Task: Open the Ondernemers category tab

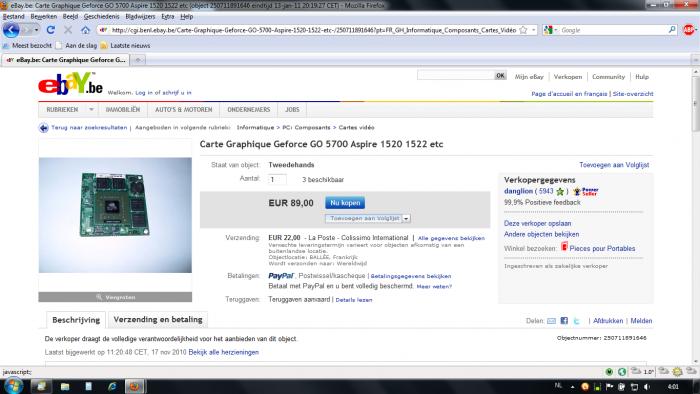Action: tap(249, 109)
